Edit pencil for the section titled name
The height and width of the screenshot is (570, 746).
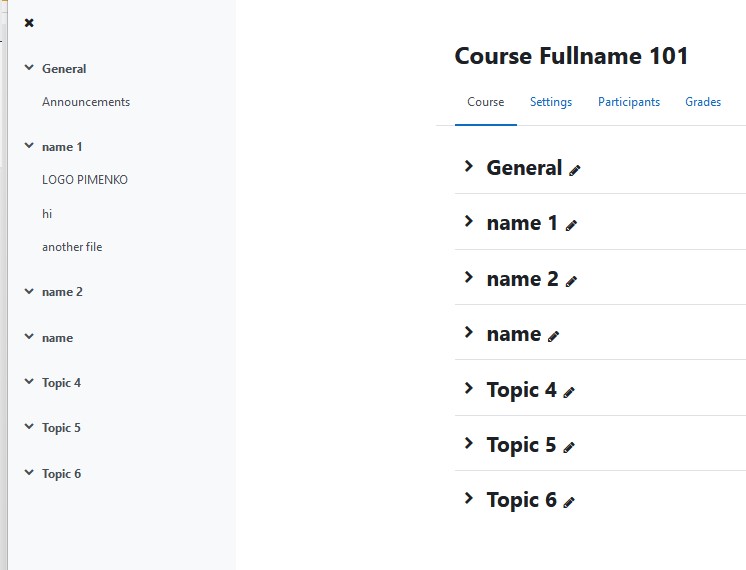coord(553,337)
